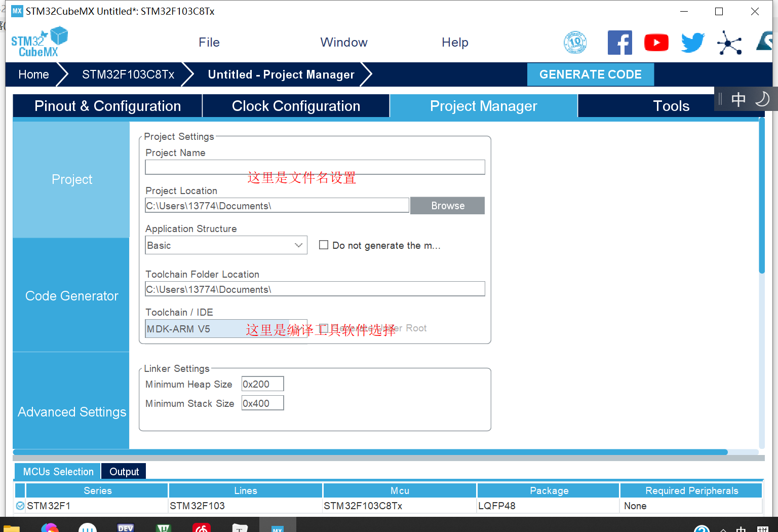Select the STM32F1 series cell
The image size is (778, 532).
coord(97,506)
